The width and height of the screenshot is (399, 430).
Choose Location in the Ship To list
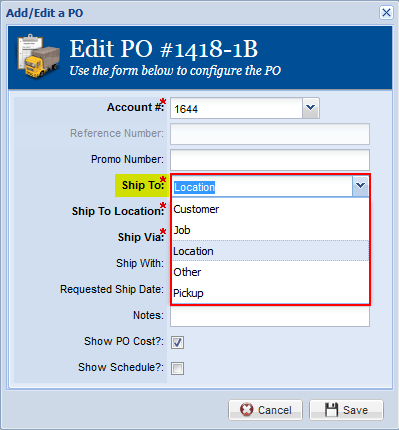[x=270, y=251]
